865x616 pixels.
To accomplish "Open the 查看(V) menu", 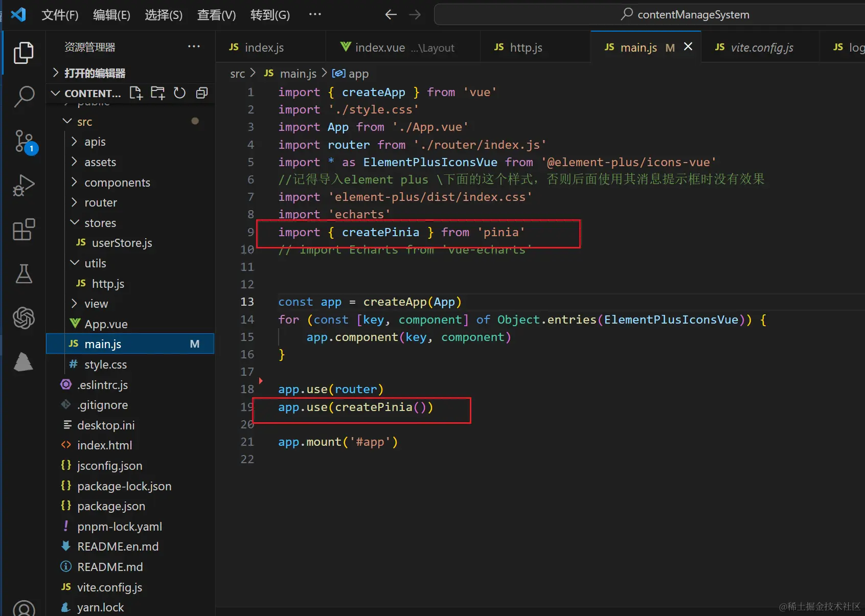I will coord(216,15).
